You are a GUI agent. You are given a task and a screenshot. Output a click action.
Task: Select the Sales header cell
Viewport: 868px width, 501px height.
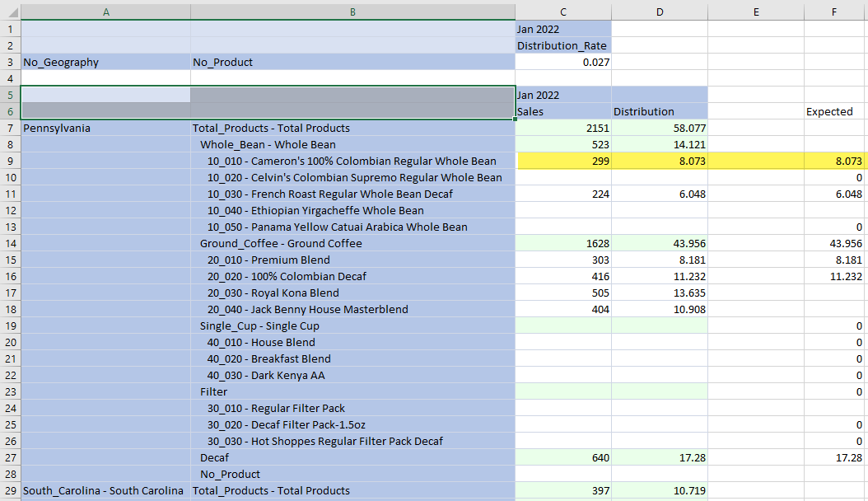click(563, 111)
